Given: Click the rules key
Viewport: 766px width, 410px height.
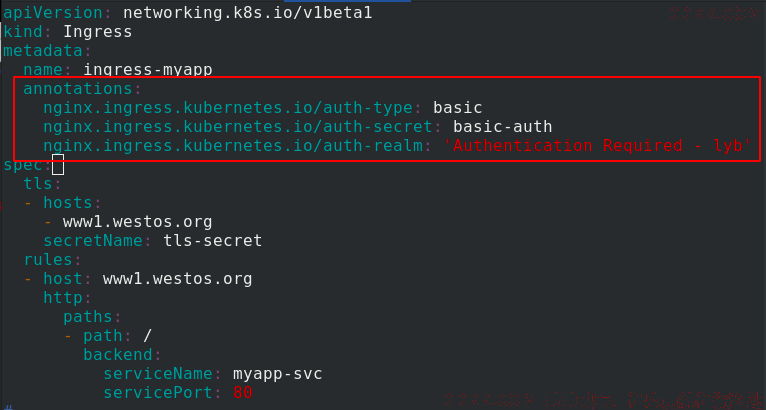Looking at the screenshot, I should [47, 259].
